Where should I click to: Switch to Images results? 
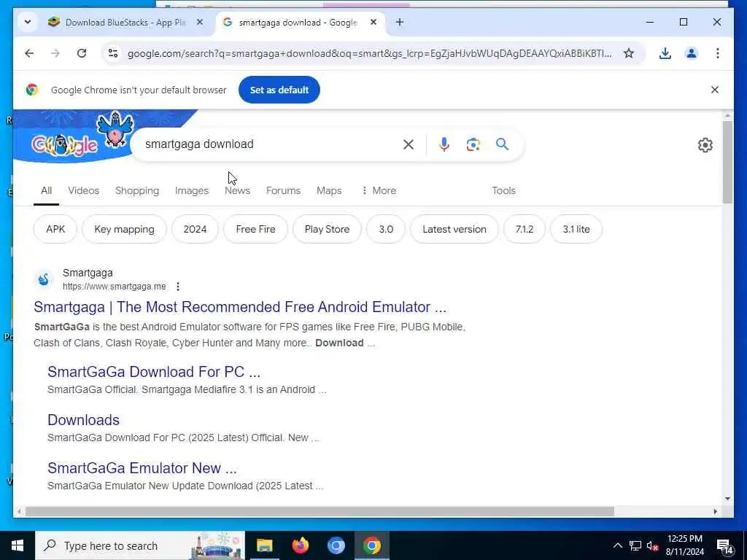pos(192,190)
